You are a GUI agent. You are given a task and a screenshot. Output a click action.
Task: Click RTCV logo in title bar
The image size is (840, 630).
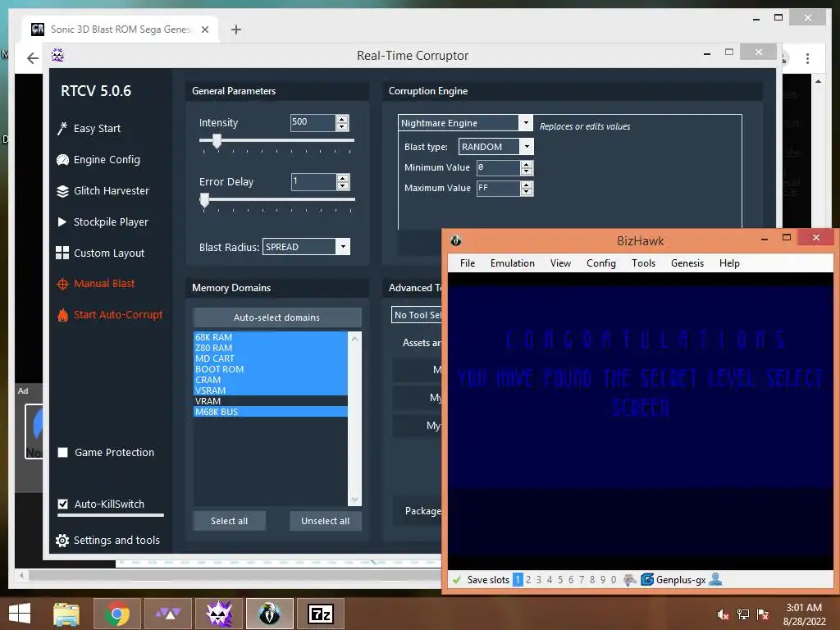click(x=58, y=55)
